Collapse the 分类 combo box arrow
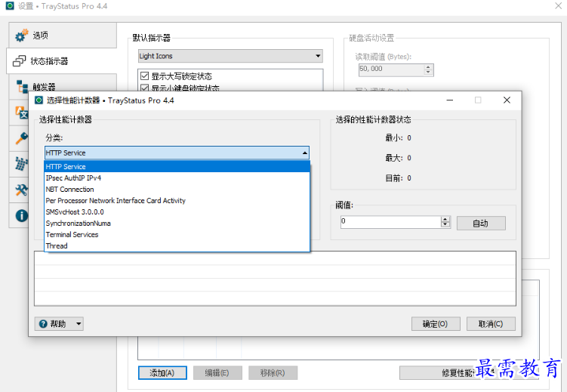Viewport: 567px width, 392px height. (x=305, y=153)
